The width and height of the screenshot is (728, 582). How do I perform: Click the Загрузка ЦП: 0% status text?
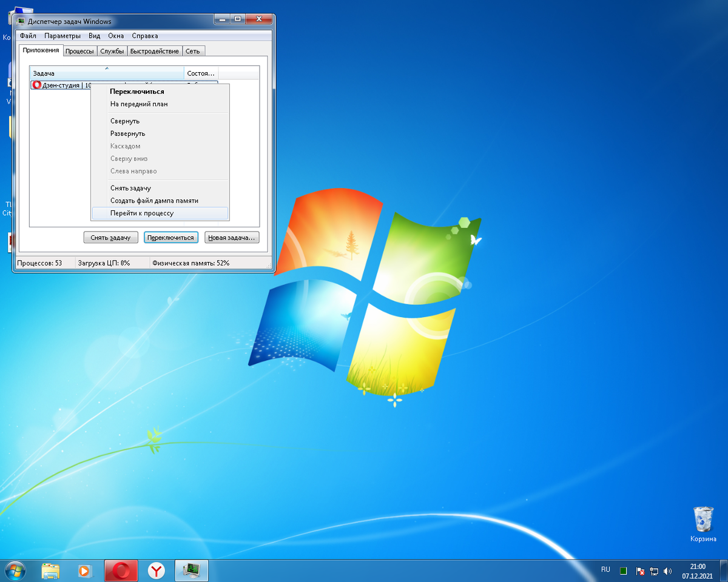pyautogui.click(x=104, y=263)
